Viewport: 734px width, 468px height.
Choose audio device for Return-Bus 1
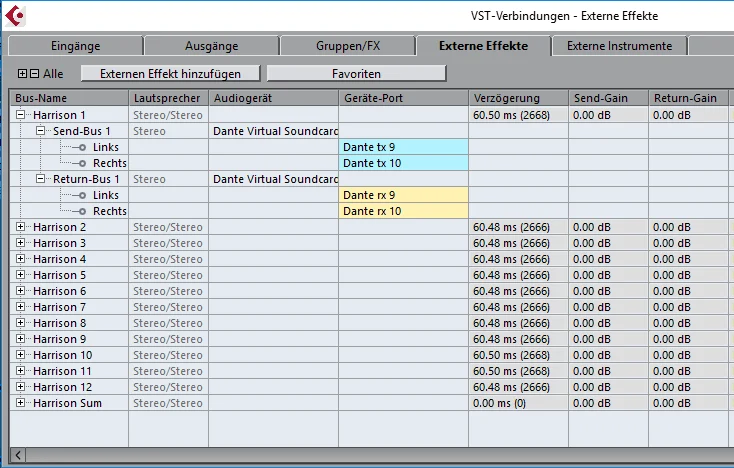tap(273, 179)
